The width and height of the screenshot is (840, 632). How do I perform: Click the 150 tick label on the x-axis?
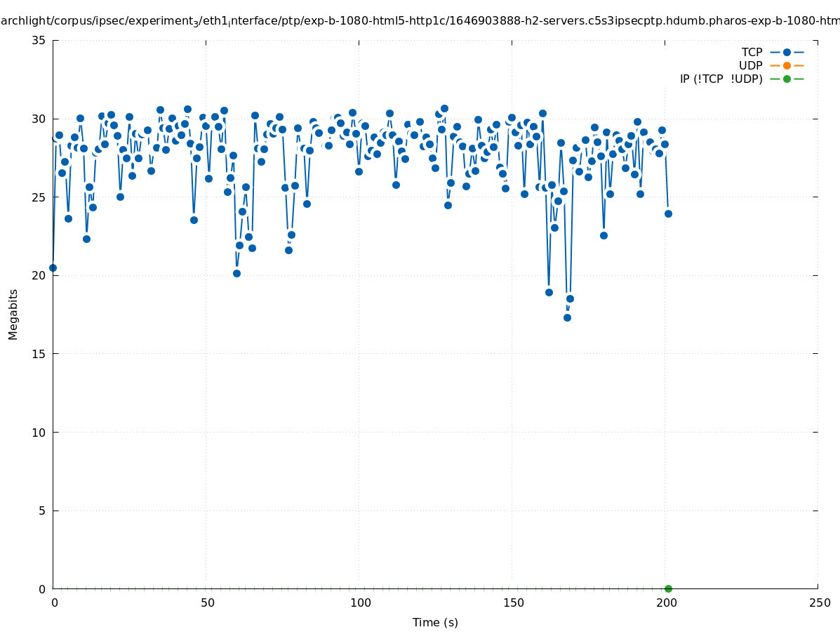coord(513,603)
